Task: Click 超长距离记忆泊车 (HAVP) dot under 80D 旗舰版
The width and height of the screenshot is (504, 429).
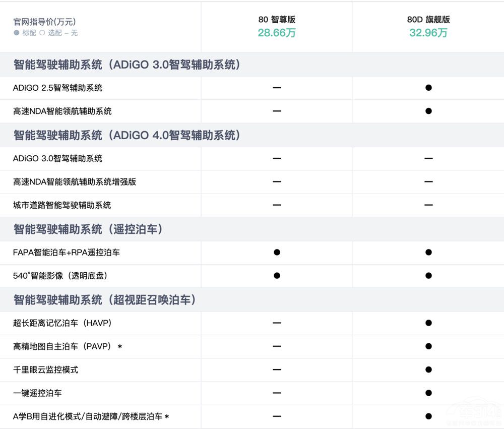Action: 428,323
